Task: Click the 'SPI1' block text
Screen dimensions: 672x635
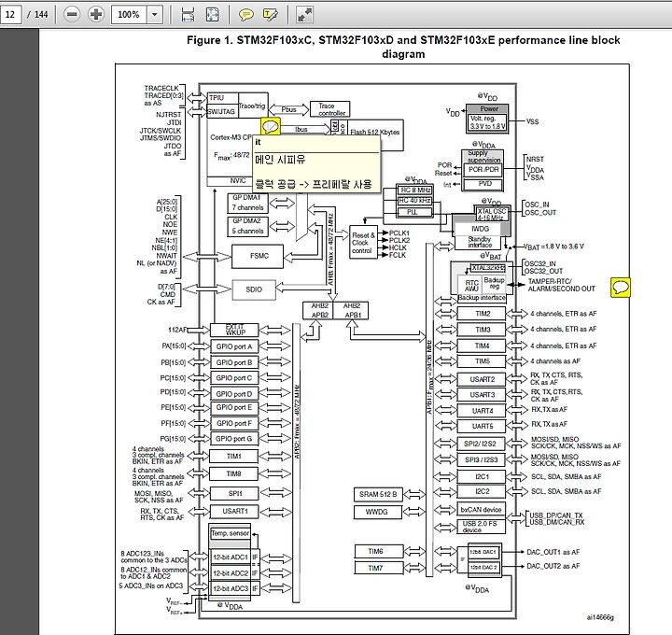Action: coord(235,493)
